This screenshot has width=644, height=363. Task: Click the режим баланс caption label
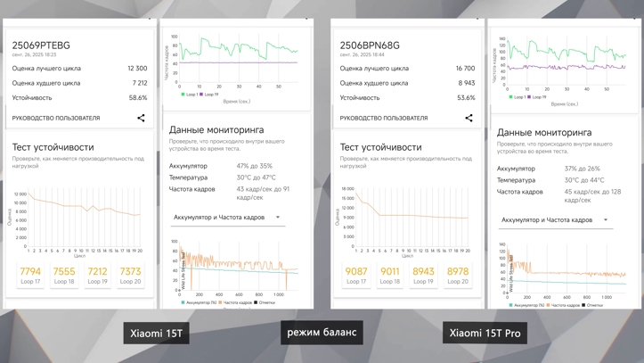(322, 332)
